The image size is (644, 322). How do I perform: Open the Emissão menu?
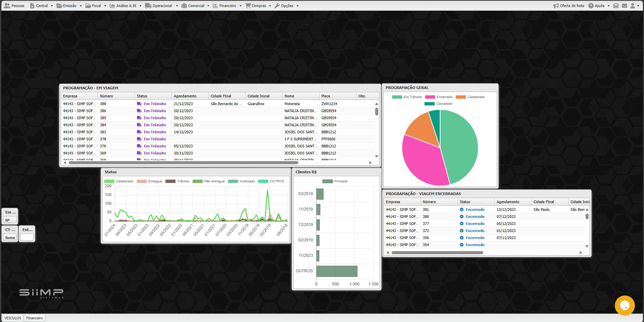[69, 6]
